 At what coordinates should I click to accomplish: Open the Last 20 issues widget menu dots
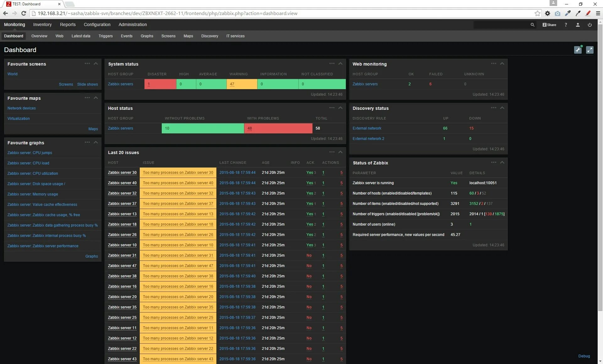(x=332, y=152)
